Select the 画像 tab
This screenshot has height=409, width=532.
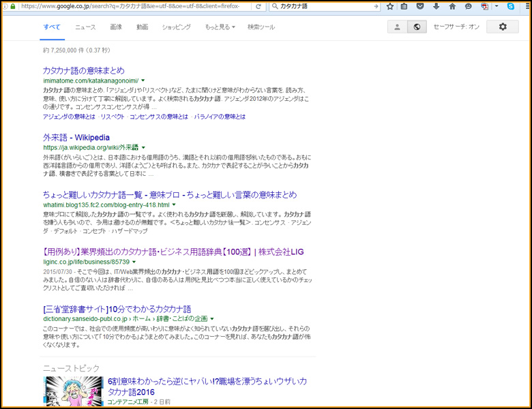point(116,27)
